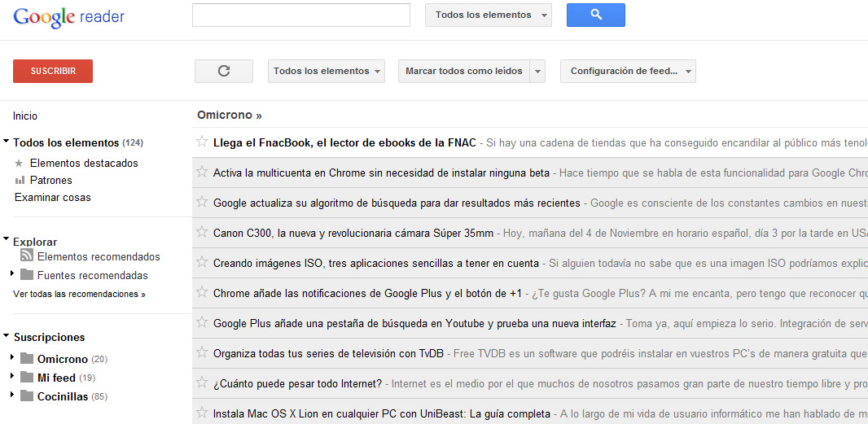Select the Omicrono (20) subscription
The height and width of the screenshot is (424, 868).
(72, 359)
